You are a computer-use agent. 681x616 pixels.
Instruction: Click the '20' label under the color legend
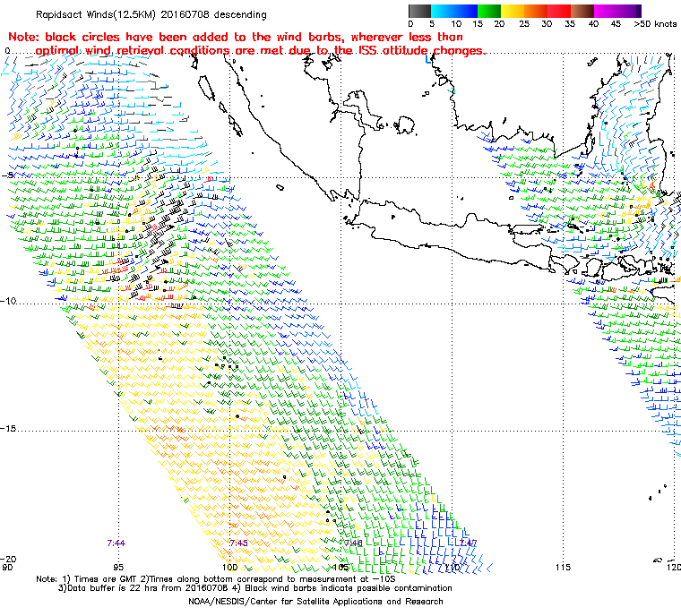499,24
